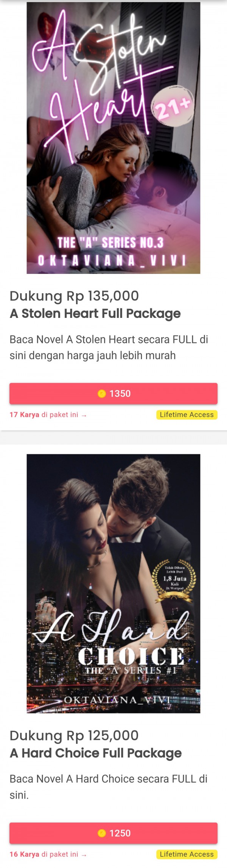Read the Baca Novel A Stolen Heart description

[x=109, y=347]
